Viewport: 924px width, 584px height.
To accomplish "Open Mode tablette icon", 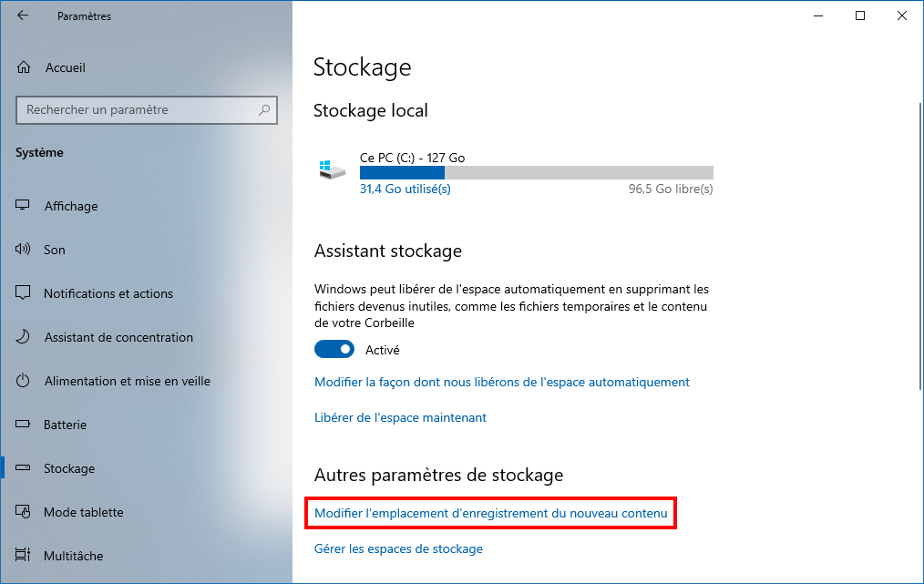I will [x=23, y=511].
